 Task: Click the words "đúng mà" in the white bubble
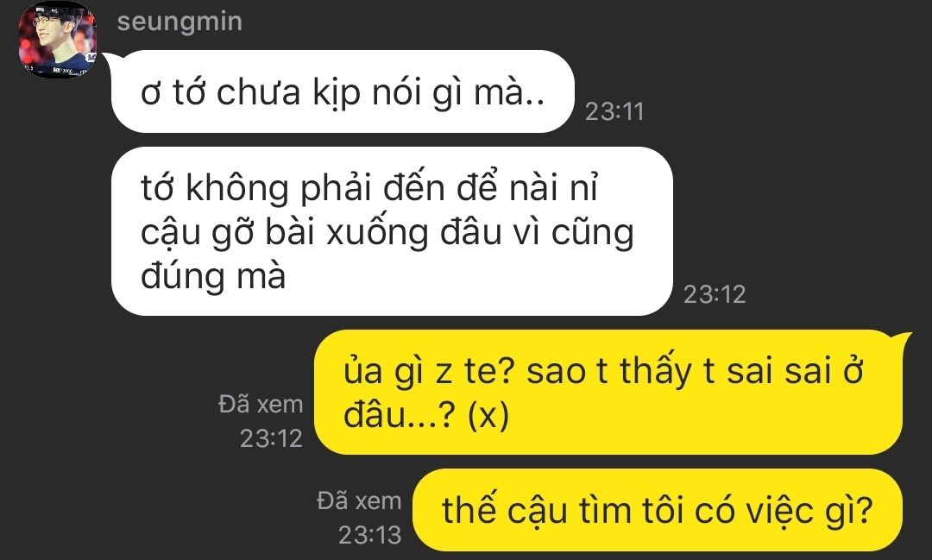point(213,276)
